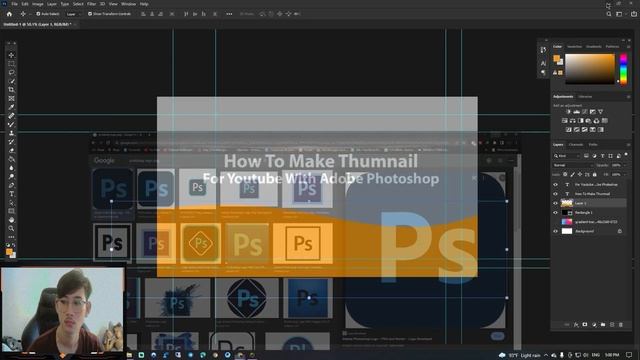Switch to the Paths tab

593,144
